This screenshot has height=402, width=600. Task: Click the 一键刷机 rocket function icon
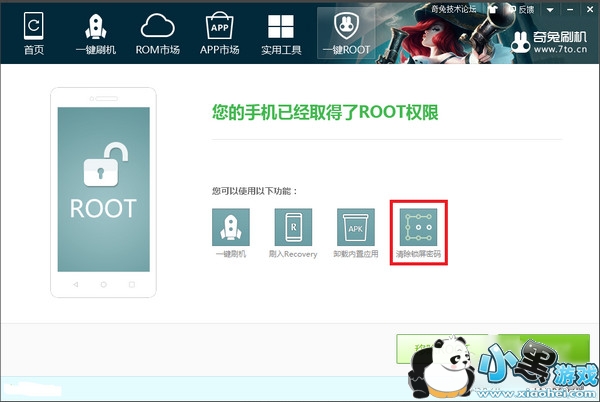[231, 227]
